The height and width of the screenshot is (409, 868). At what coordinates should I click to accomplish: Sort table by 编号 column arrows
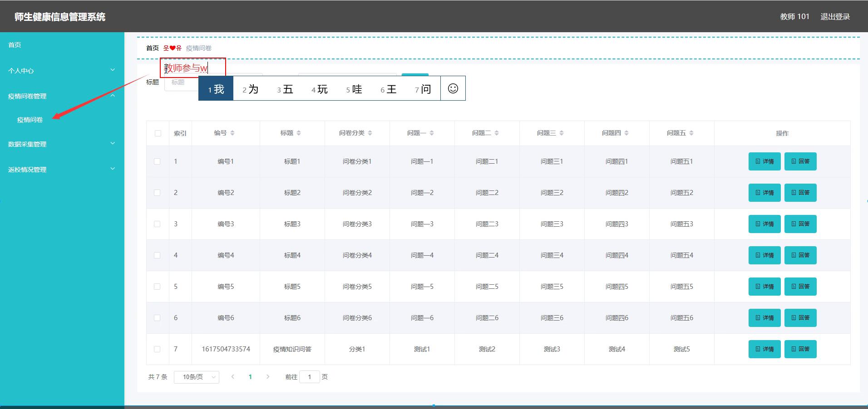232,133
